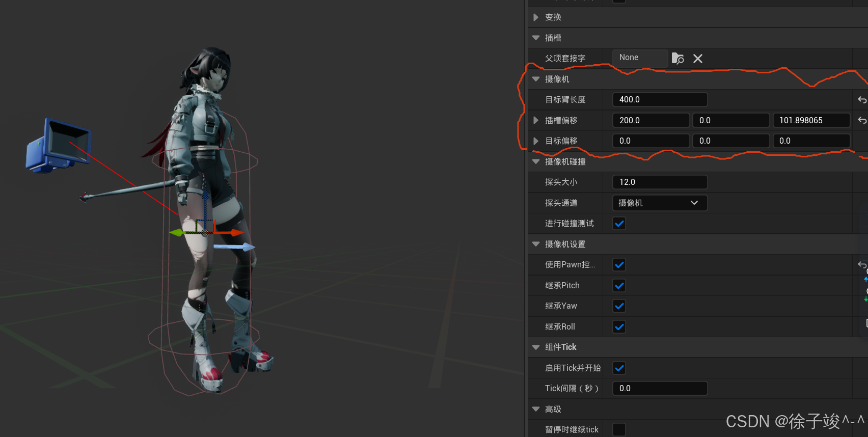The height and width of the screenshot is (437, 868).
Task: Clear the parent socket with X icon
Action: click(x=698, y=59)
